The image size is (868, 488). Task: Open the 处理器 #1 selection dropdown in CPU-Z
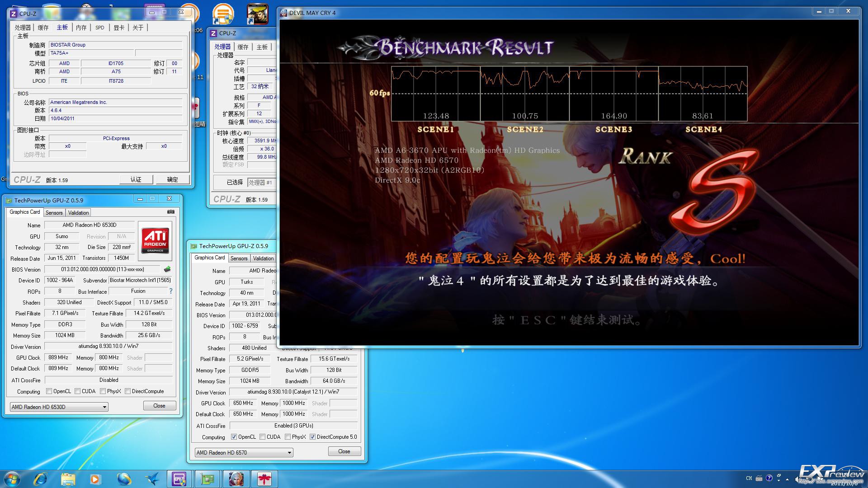[261, 182]
